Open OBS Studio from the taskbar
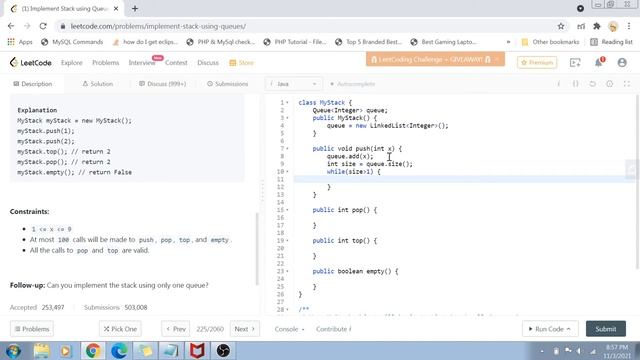 click(x=223, y=351)
